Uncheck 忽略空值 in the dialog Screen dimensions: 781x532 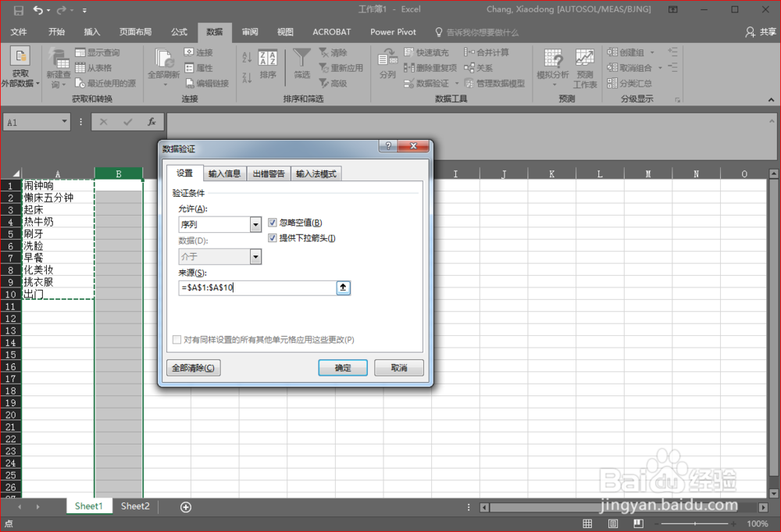tap(272, 223)
